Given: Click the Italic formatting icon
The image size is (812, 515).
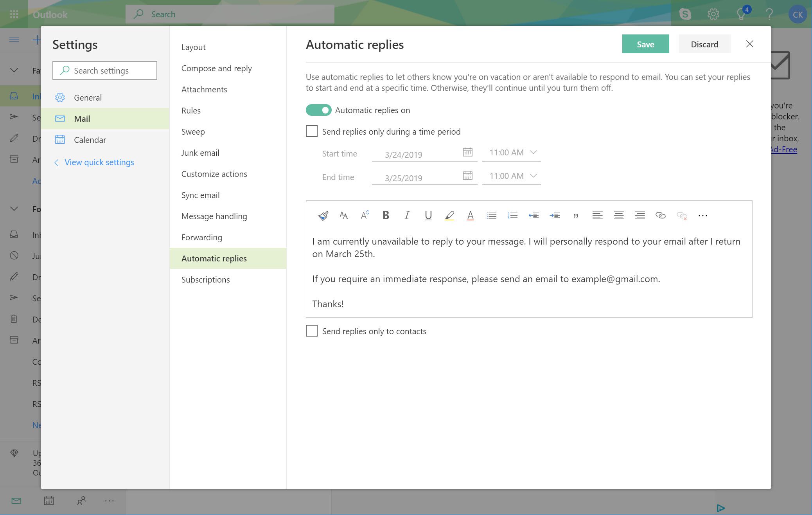Looking at the screenshot, I should coord(407,215).
